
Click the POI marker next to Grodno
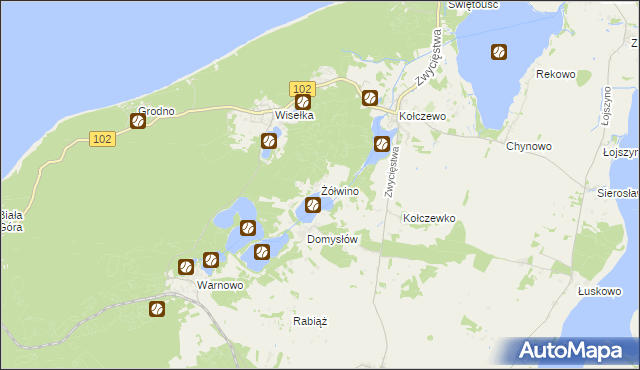click(x=138, y=121)
